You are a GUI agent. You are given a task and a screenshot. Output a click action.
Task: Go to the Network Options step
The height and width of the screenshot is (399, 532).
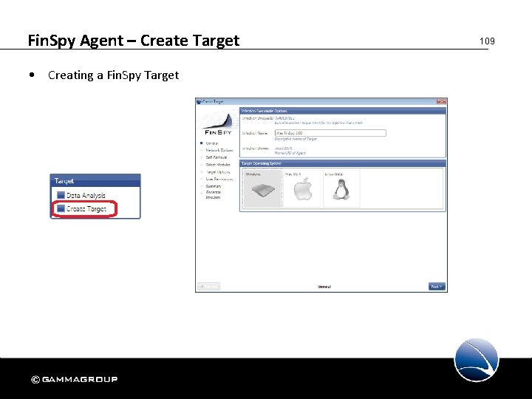[x=219, y=150]
